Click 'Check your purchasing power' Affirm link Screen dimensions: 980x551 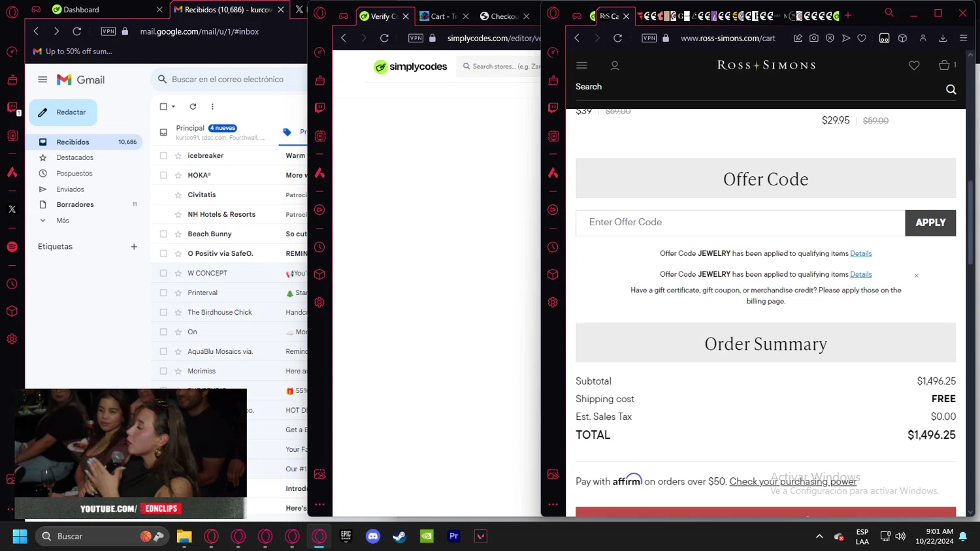(x=792, y=482)
